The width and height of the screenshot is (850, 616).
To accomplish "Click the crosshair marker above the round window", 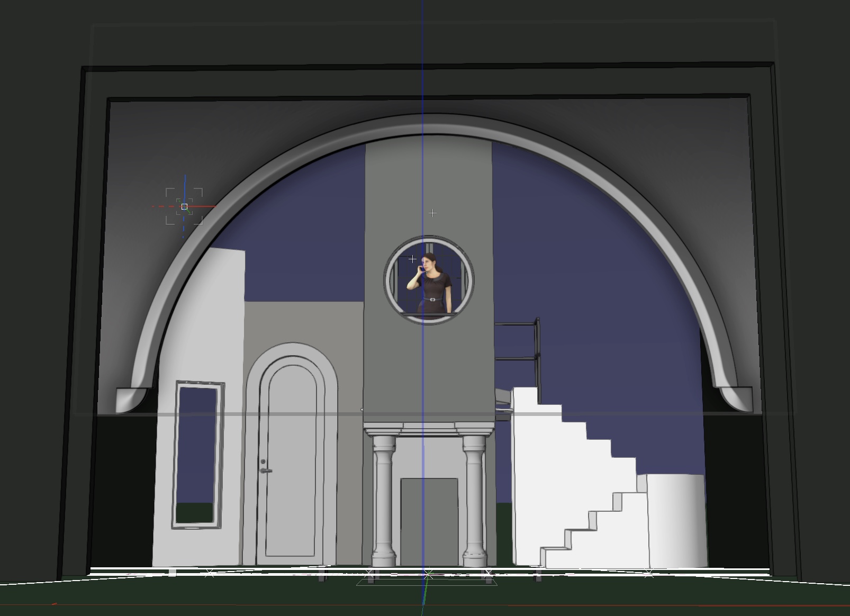I will coord(433,213).
